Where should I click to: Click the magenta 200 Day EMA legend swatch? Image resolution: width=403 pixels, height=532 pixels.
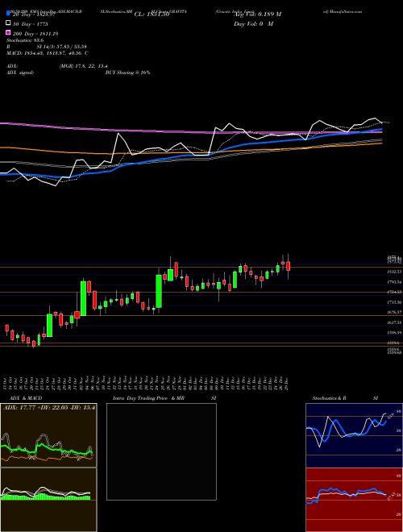pos(8,33)
